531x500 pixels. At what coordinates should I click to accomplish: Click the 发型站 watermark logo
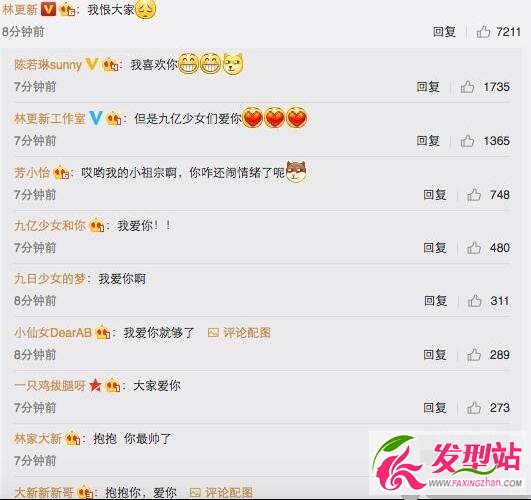pos(448,462)
